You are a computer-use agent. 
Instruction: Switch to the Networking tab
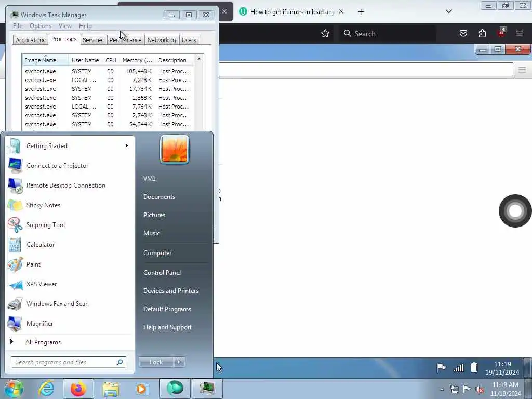point(162,39)
